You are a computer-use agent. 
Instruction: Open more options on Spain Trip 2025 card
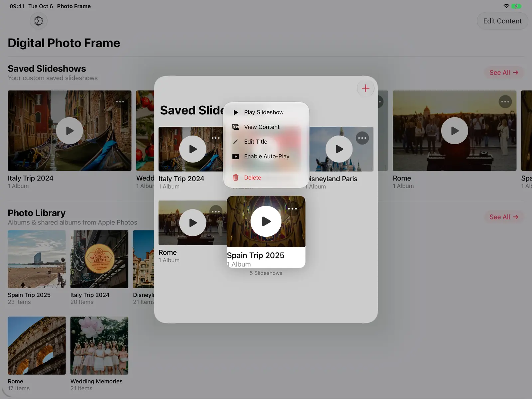coord(292,209)
